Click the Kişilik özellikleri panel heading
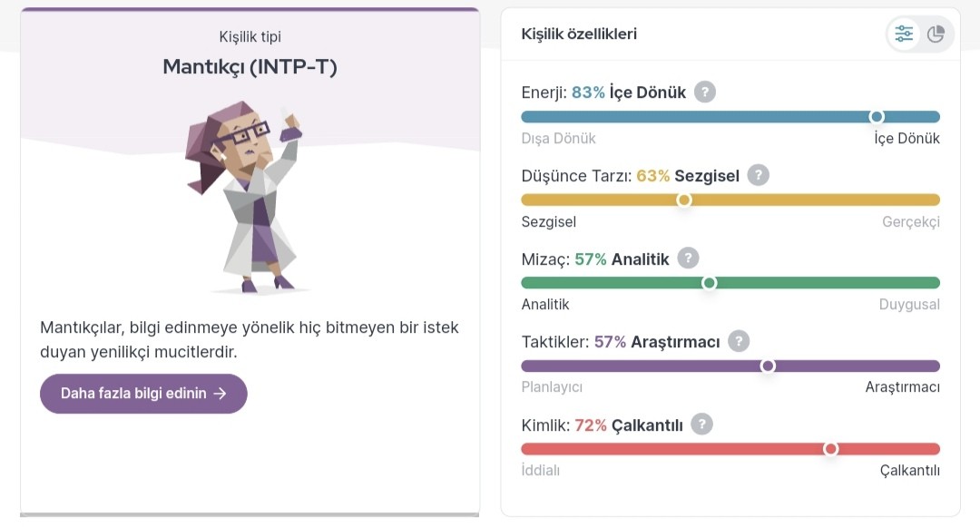 click(579, 34)
